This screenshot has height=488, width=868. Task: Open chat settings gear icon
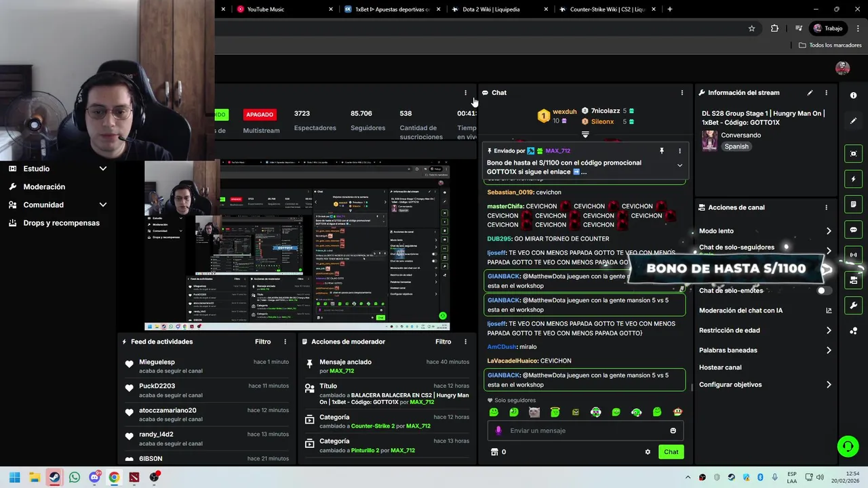pyautogui.click(x=648, y=452)
